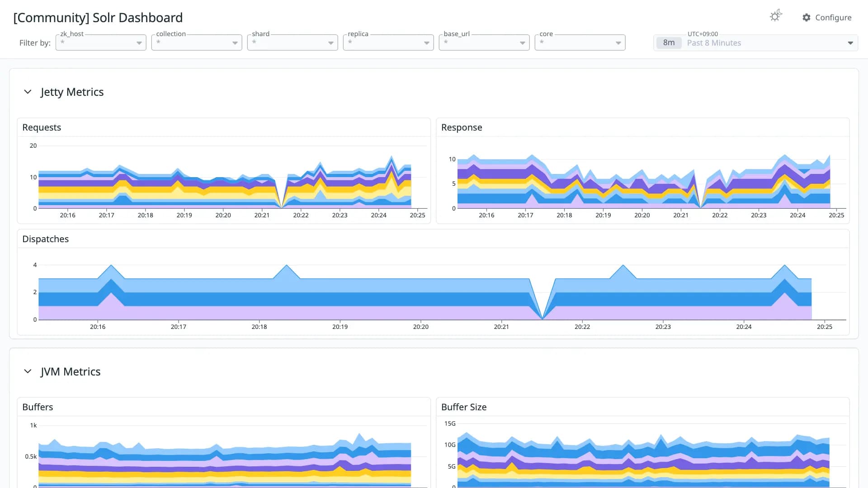Image resolution: width=868 pixels, height=488 pixels.
Task: Click the Filter by label
Action: (35, 43)
